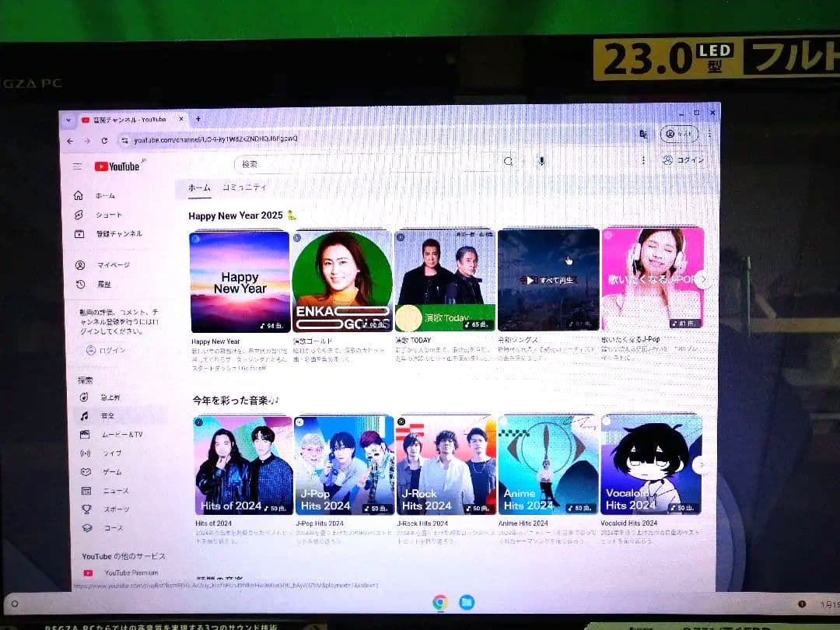Open Gaming (ゲーム) in the Explore list

click(x=111, y=472)
